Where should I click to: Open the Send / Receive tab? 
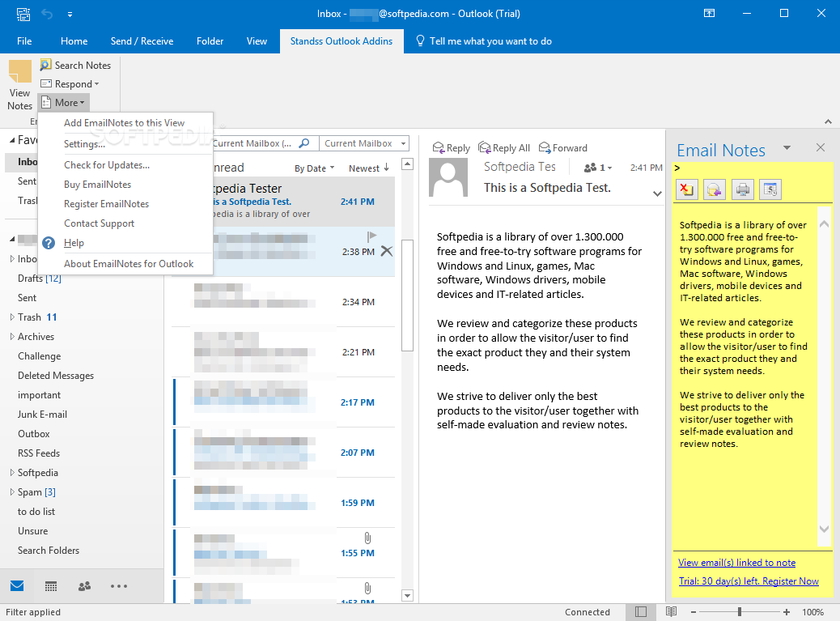coord(142,41)
